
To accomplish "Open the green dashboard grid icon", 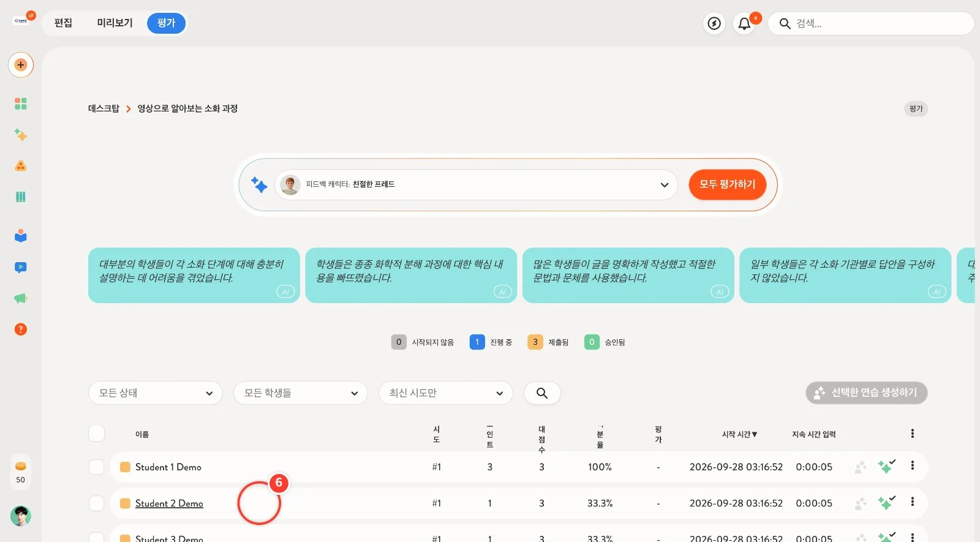I will [21, 104].
